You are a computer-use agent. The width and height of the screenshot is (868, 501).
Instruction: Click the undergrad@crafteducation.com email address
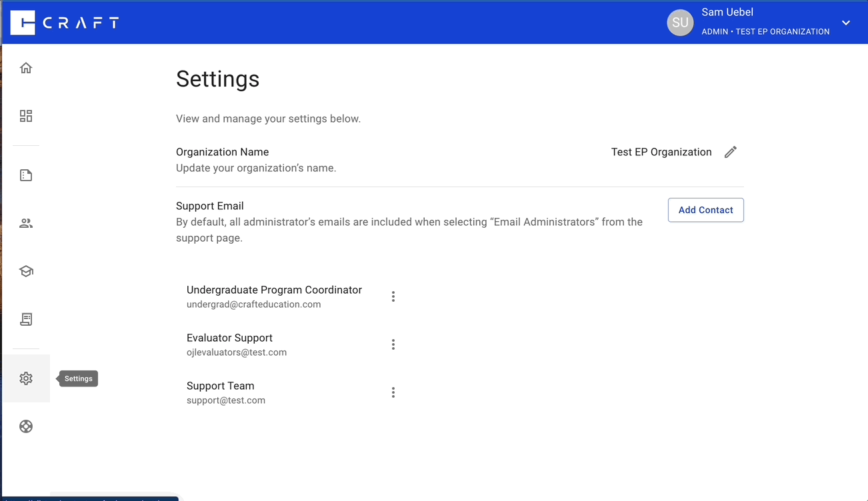pyautogui.click(x=255, y=304)
